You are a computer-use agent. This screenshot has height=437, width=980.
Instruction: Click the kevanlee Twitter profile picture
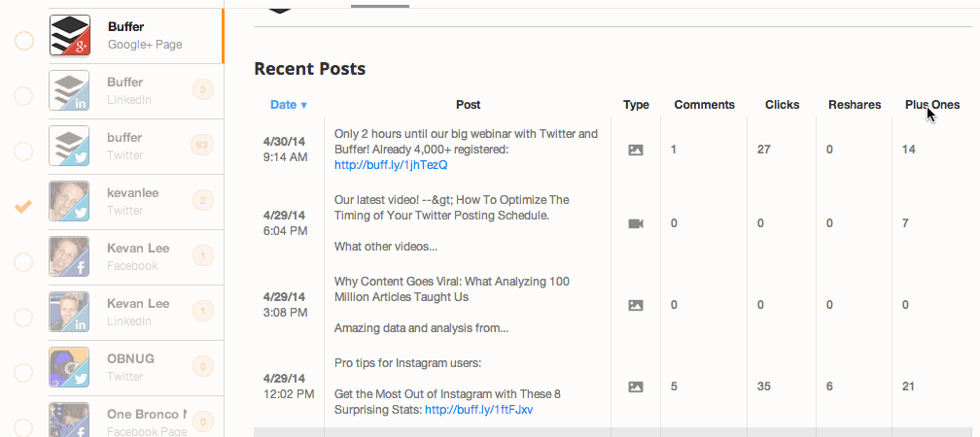pos(69,201)
